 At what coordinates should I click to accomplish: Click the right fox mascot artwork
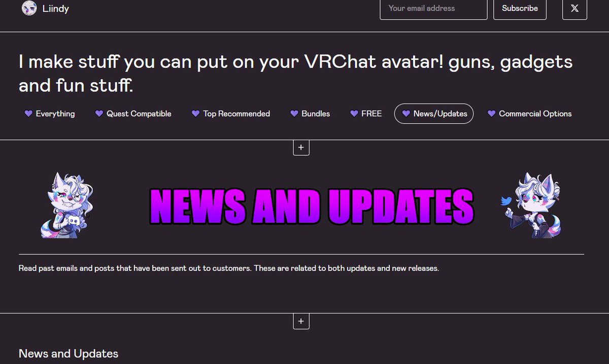tap(531, 205)
